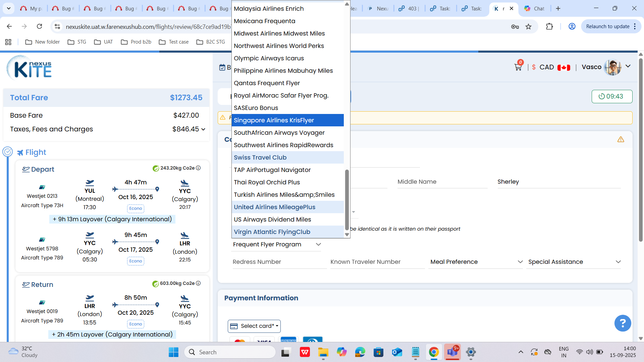644x362 pixels.
Task: Expand the Taxes, Fees and Charges chevron
Action: pyautogui.click(x=203, y=129)
